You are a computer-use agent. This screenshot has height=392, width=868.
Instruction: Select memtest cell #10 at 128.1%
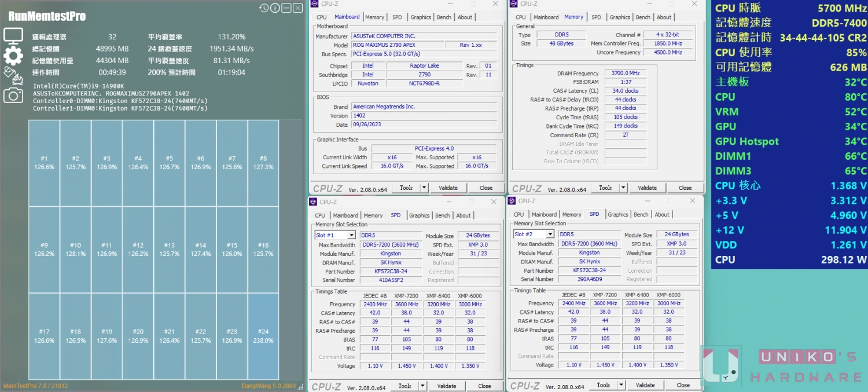75,250
